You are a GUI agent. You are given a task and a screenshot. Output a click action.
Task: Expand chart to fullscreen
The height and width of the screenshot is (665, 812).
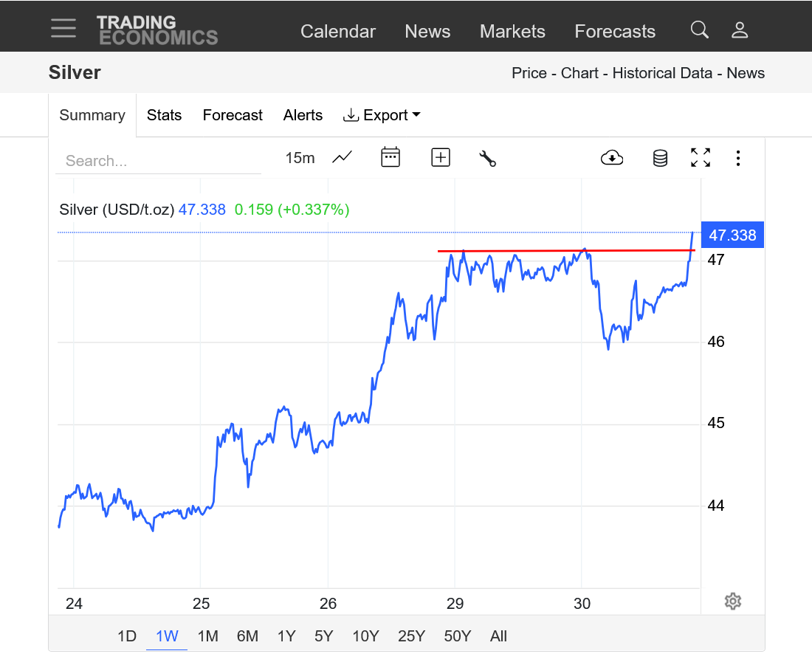point(701,157)
